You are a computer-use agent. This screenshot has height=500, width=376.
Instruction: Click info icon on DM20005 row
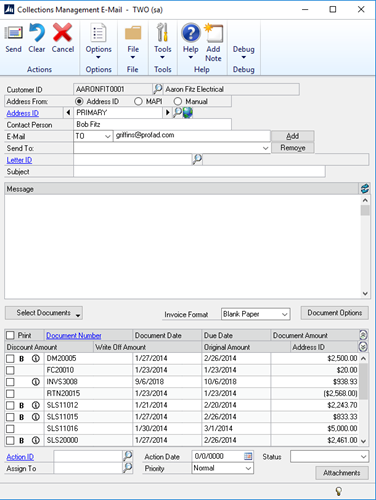[36, 358]
